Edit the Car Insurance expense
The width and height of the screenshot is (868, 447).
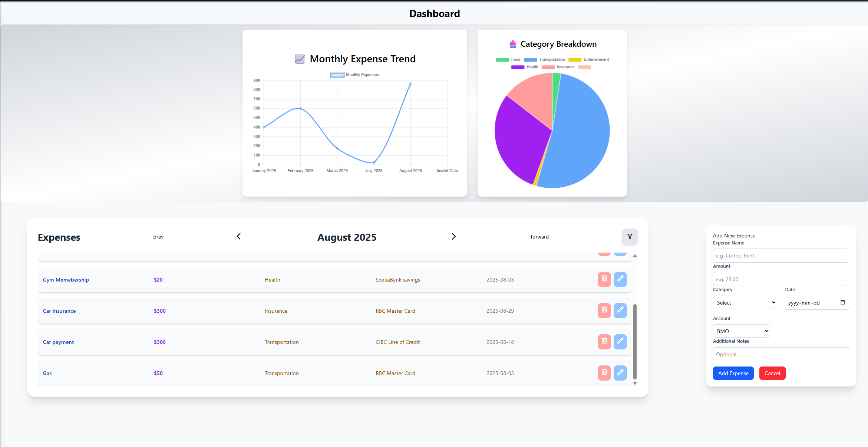click(x=620, y=310)
